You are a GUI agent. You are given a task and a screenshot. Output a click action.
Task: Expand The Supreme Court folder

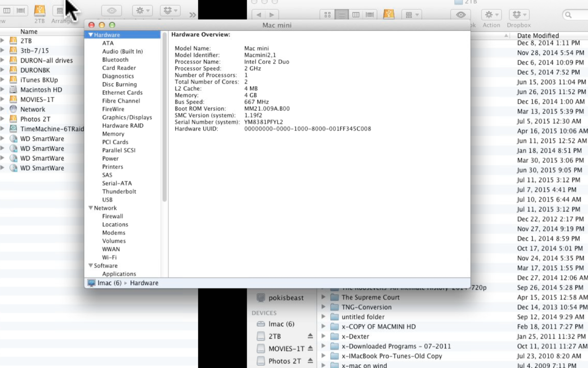click(x=323, y=297)
